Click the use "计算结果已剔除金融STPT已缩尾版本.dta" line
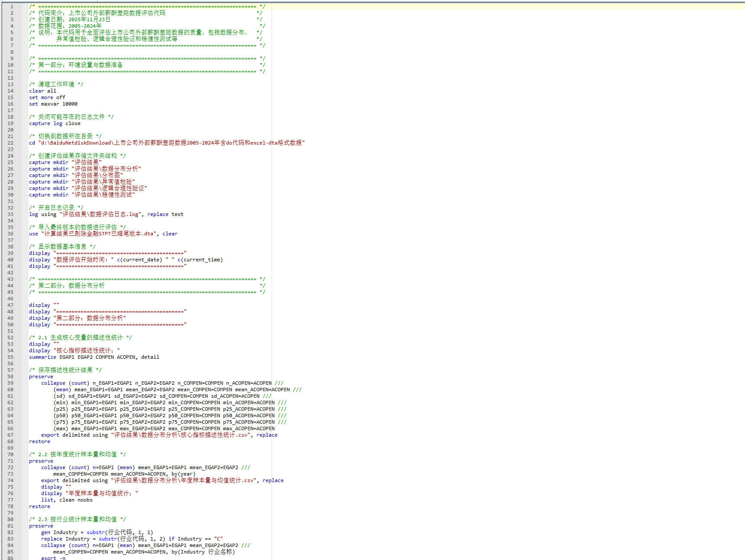This screenshot has height=560, width=745. 103,234
